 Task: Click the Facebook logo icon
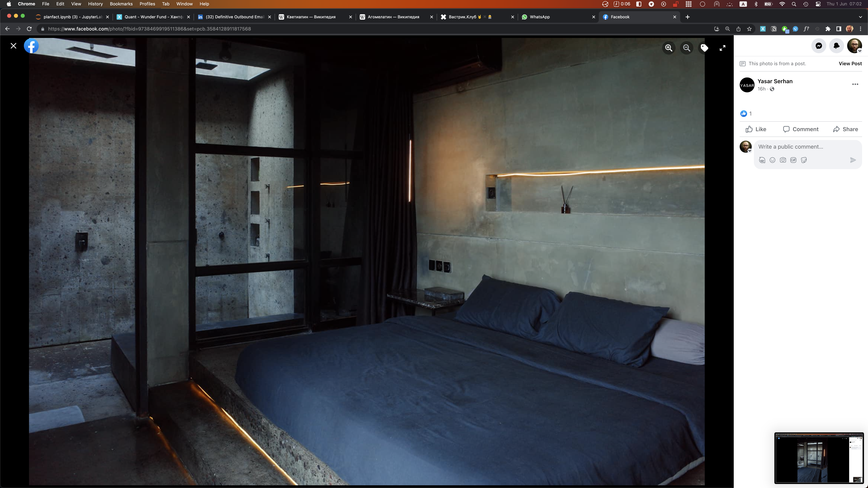tap(31, 46)
